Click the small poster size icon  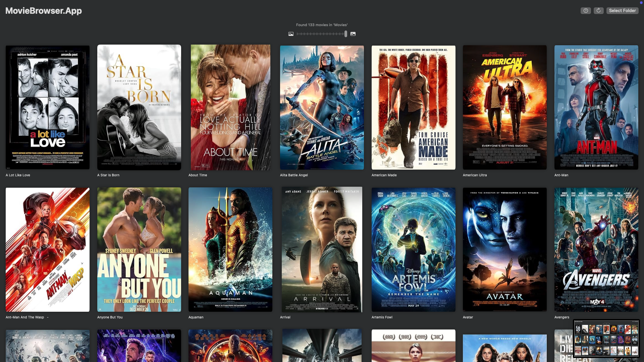click(x=291, y=34)
